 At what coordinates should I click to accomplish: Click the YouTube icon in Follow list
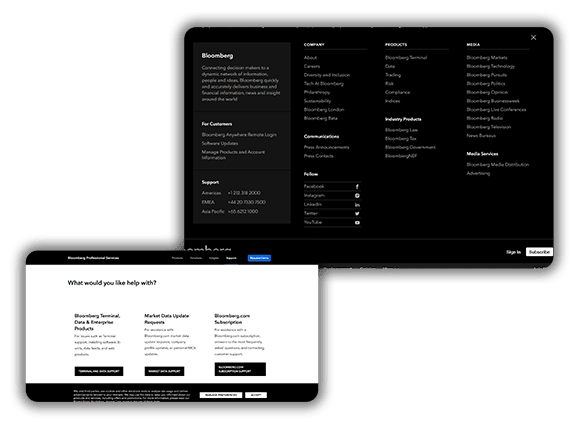click(x=357, y=223)
